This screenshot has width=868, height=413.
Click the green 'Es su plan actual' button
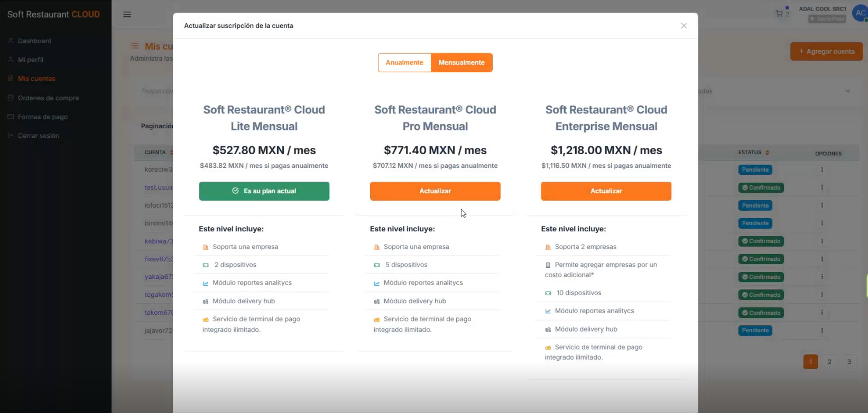coord(264,191)
